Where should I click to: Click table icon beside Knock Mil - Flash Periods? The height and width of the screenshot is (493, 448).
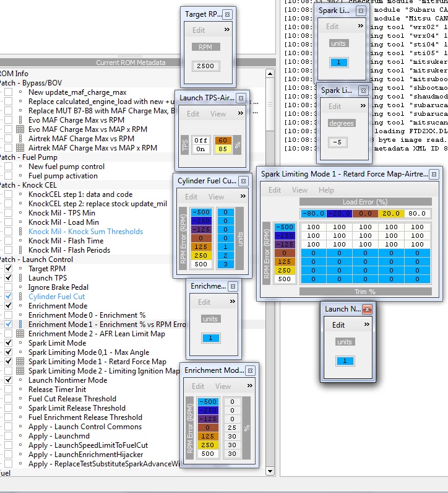point(20,250)
